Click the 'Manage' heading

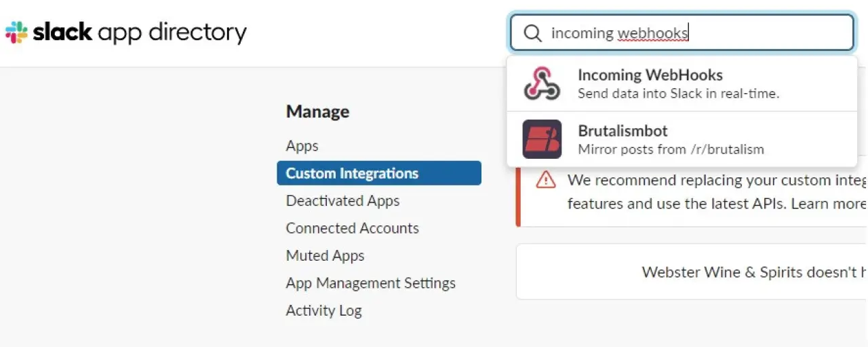(x=317, y=111)
